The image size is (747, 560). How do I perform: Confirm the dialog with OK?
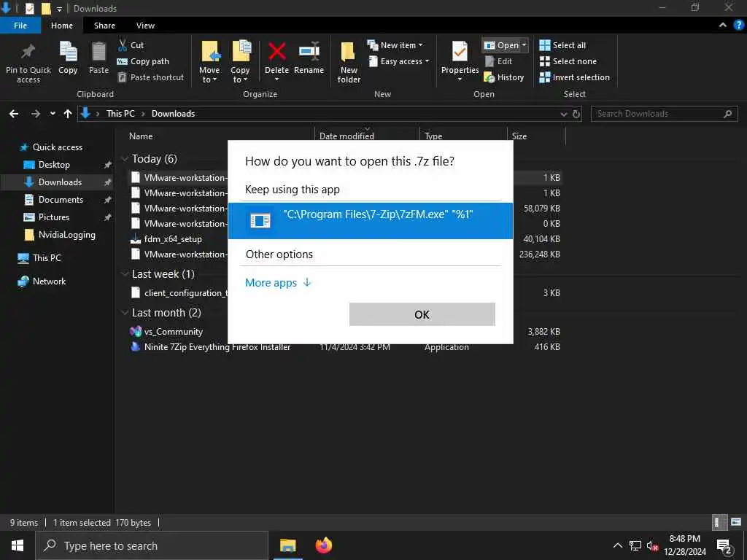(x=422, y=314)
